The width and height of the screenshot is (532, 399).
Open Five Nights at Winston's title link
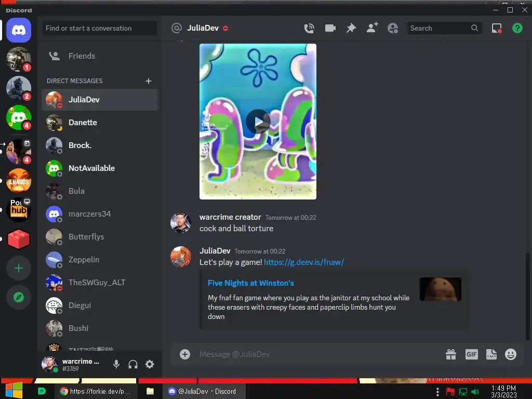tap(251, 283)
